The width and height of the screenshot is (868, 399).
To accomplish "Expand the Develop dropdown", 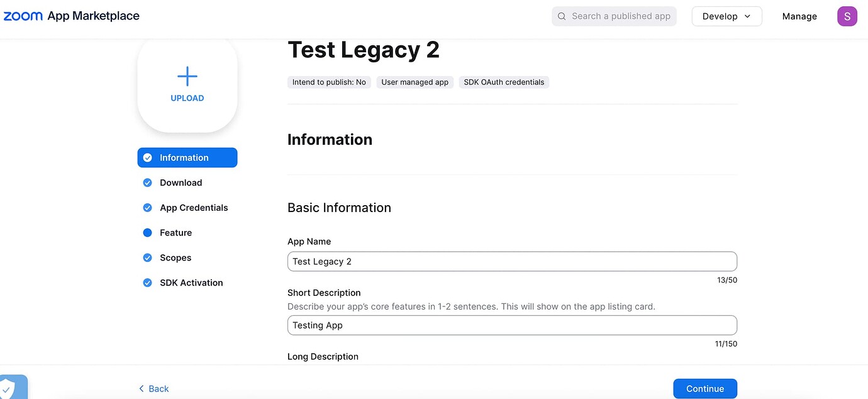I will click(726, 16).
